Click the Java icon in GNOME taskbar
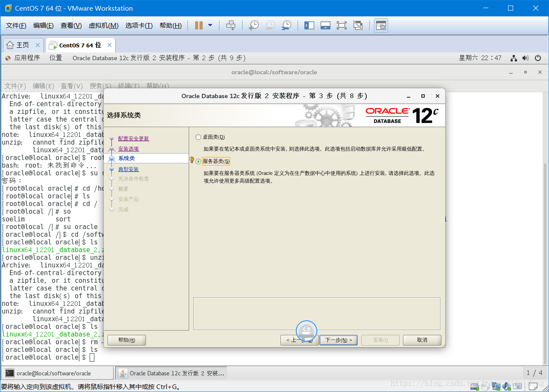Viewport: 549px width, 392px height. 123,373
